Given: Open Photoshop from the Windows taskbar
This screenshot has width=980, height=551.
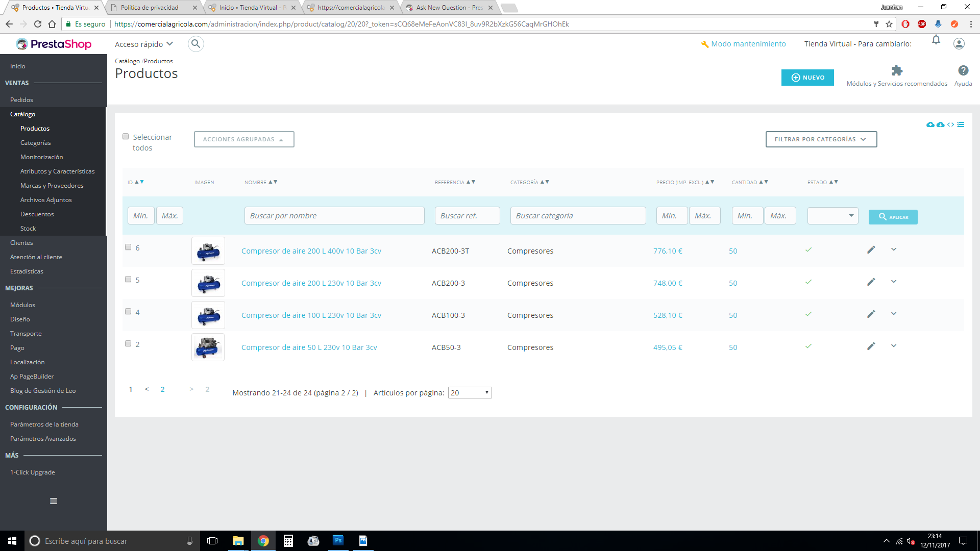Looking at the screenshot, I should click(x=338, y=540).
